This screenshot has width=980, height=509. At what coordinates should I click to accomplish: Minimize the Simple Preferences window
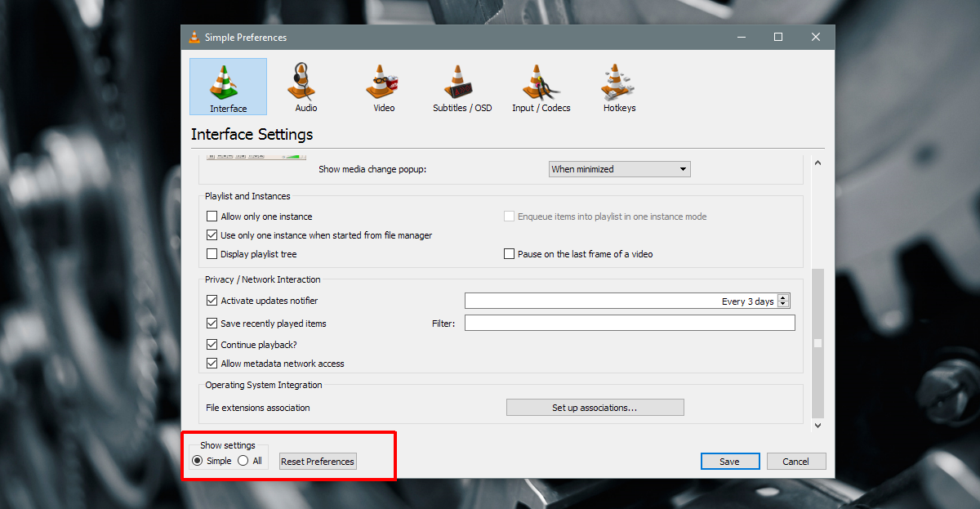[x=741, y=37]
